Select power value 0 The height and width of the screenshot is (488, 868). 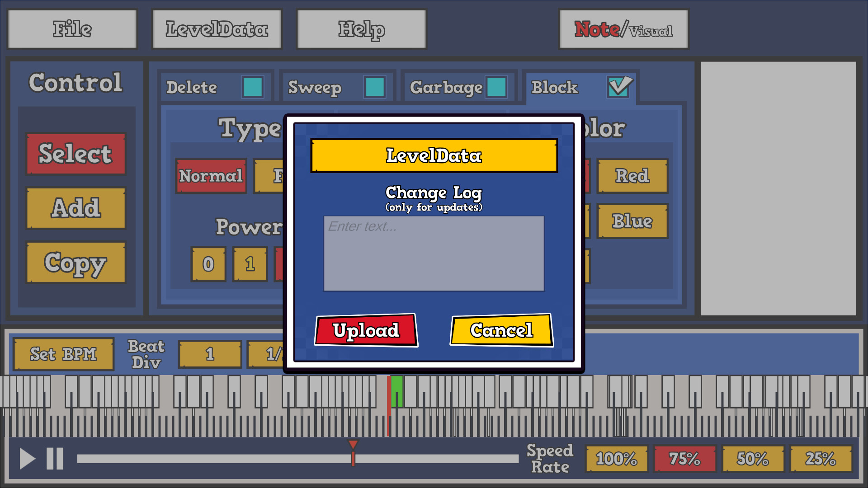208,264
